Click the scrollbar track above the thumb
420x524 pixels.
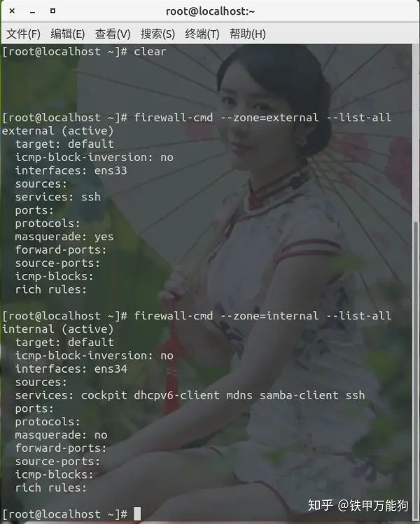click(415, 133)
